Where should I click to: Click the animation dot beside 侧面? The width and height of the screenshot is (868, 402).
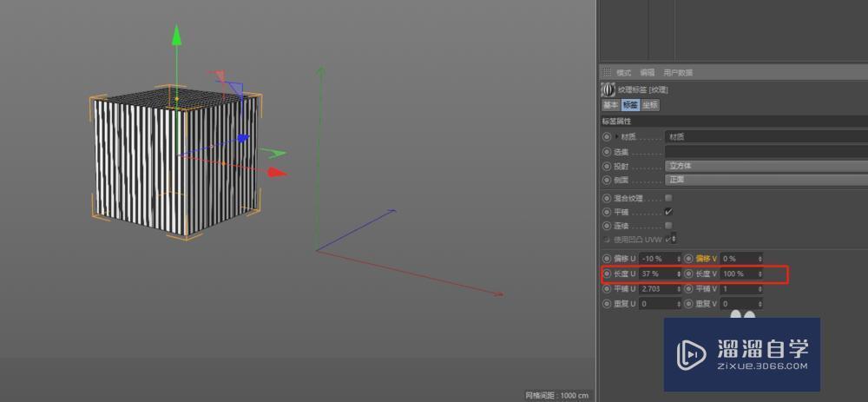point(607,180)
